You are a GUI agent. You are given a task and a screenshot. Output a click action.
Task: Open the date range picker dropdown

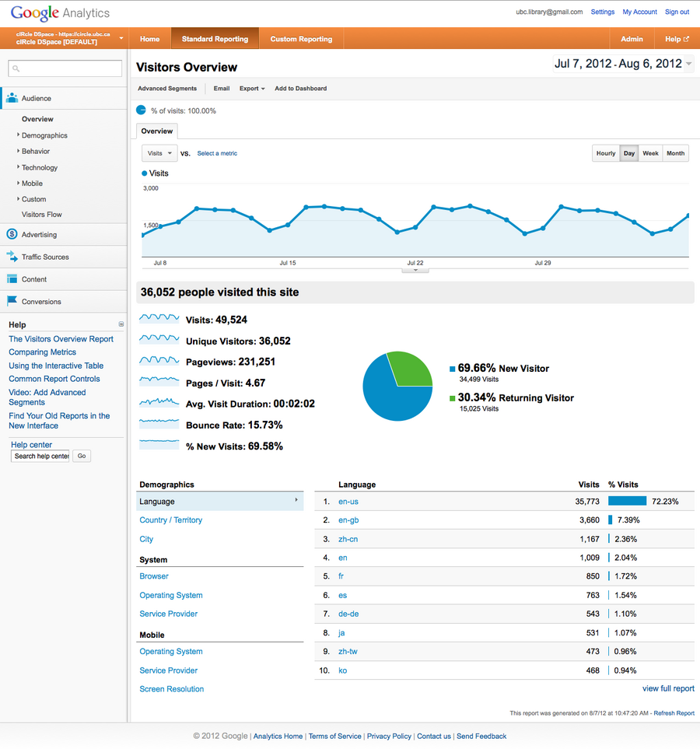[x=689, y=65]
